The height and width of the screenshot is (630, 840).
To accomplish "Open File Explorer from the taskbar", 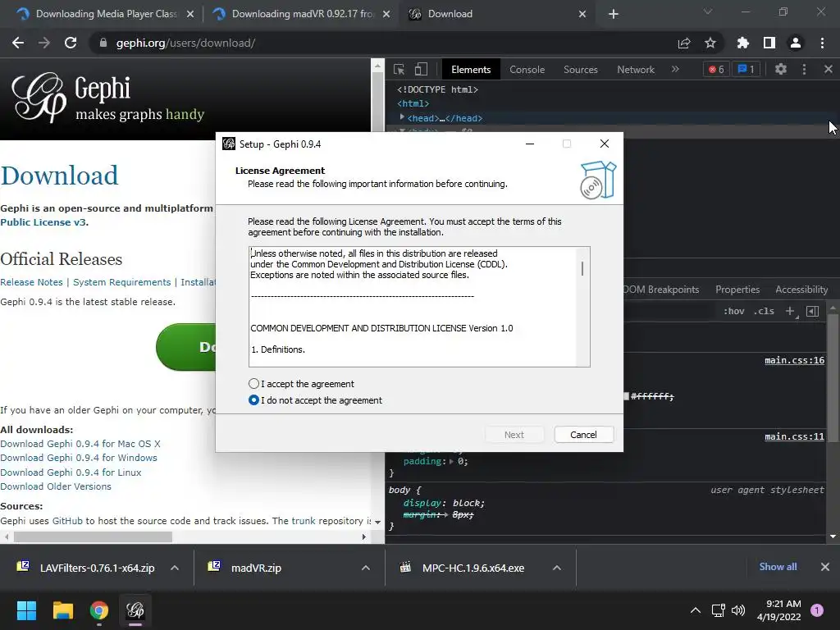I will point(62,610).
